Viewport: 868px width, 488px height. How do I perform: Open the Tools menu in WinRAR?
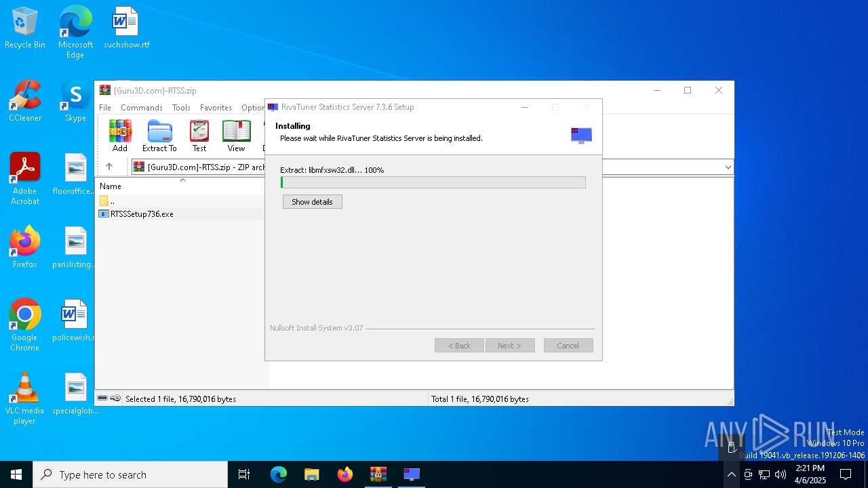(181, 108)
